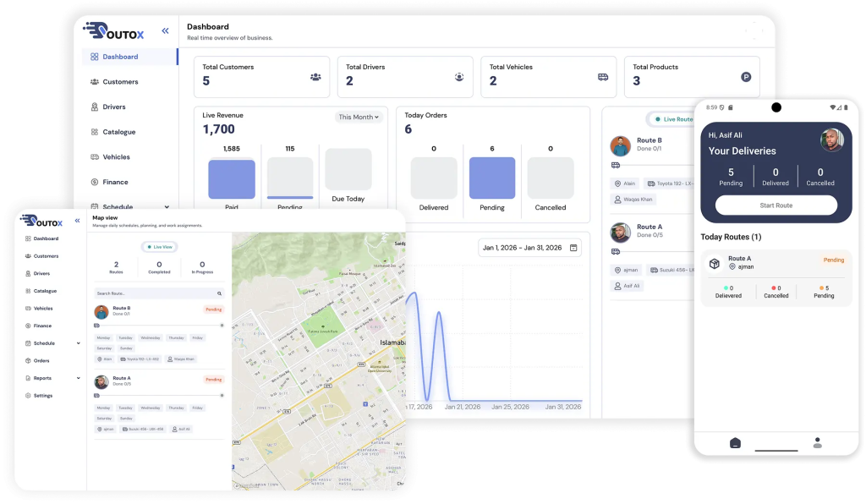Image resolution: width=866 pixels, height=504 pixels.
Task: Click the Total Vehicles truck icon
Action: pyautogui.click(x=603, y=77)
